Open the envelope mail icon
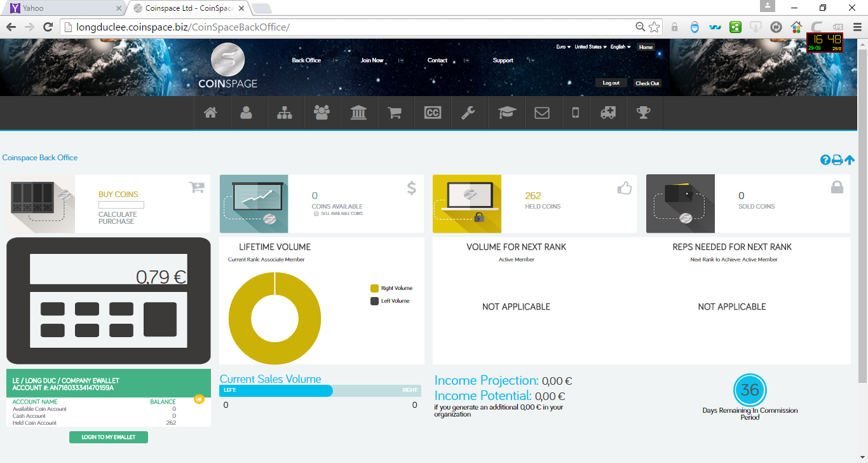 (541, 113)
